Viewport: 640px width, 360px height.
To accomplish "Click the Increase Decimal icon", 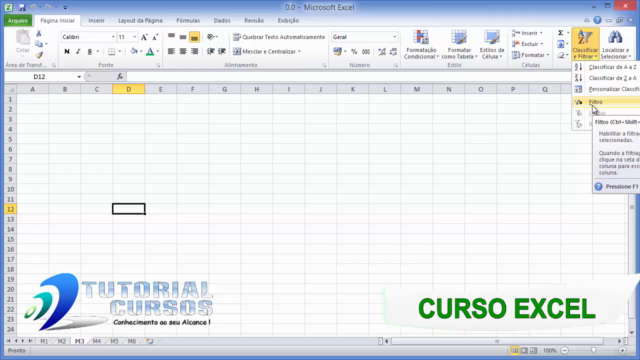I will click(382, 51).
